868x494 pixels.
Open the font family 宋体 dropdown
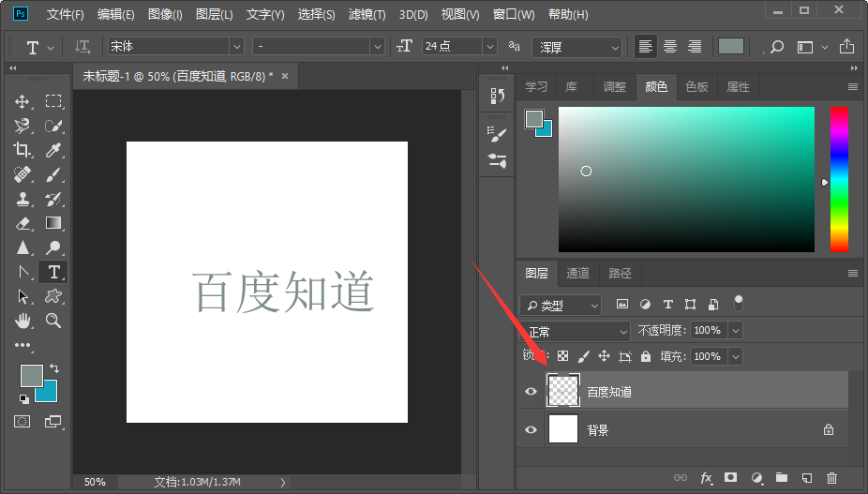click(x=237, y=47)
